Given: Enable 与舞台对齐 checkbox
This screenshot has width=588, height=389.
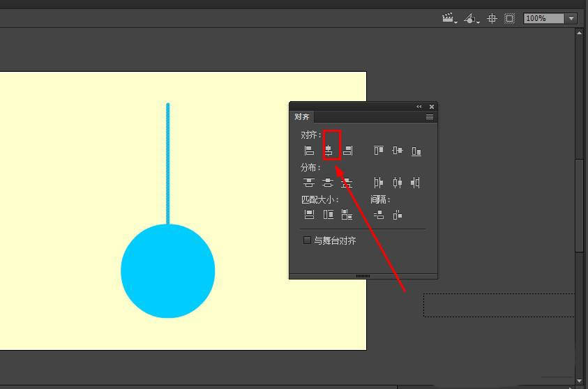Looking at the screenshot, I should pyautogui.click(x=307, y=241).
